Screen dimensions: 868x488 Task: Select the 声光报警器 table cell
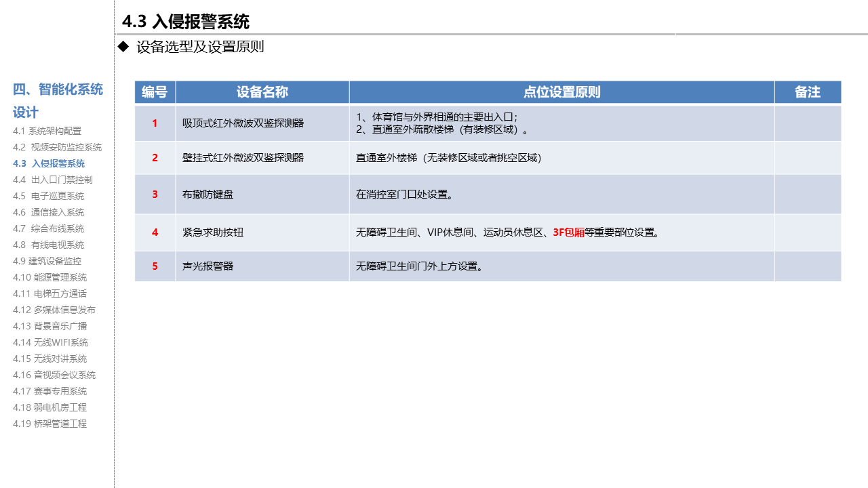click(x=208, y=266)
